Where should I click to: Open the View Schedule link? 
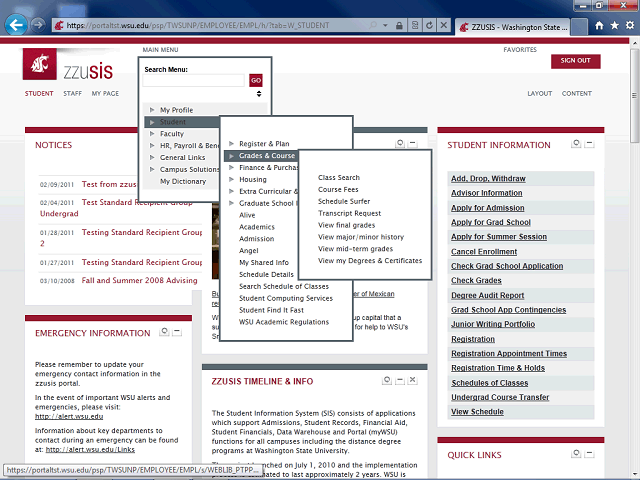[477, 411]
